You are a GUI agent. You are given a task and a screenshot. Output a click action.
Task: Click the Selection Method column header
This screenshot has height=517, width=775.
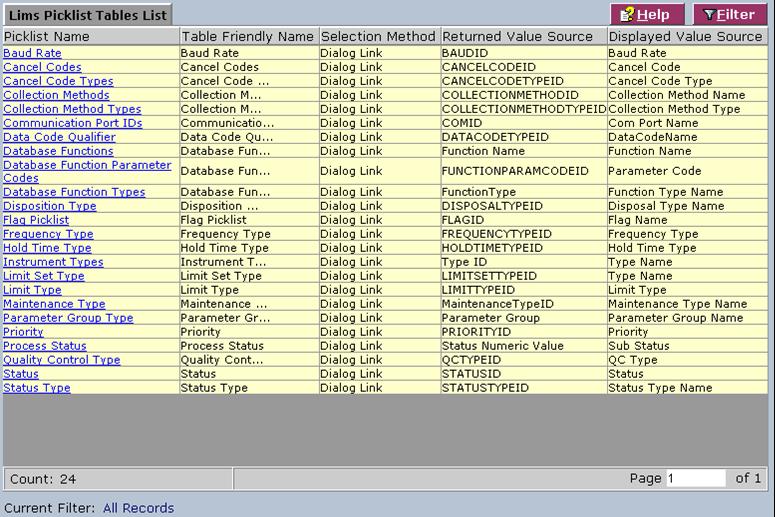[x=380, y=37]
